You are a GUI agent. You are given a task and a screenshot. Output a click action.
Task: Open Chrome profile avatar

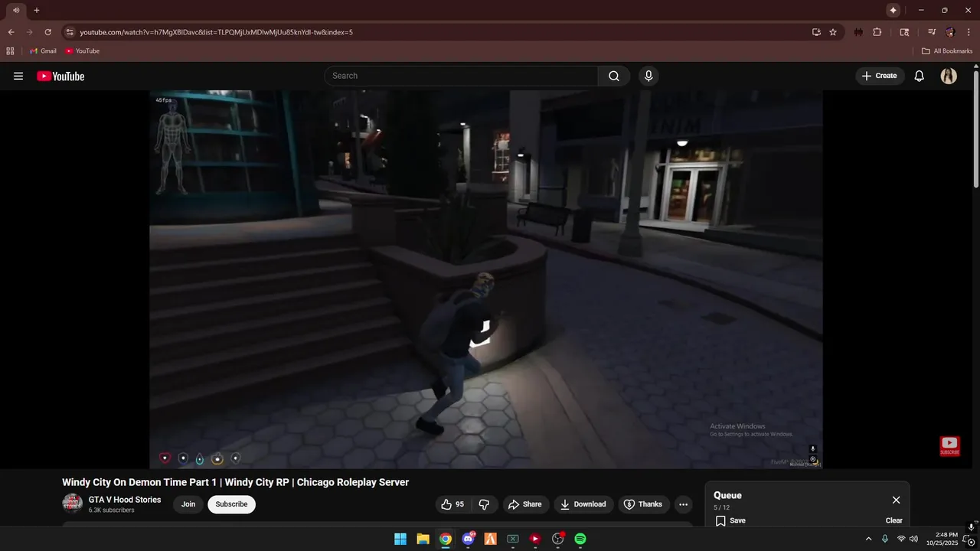coord(950,32)
